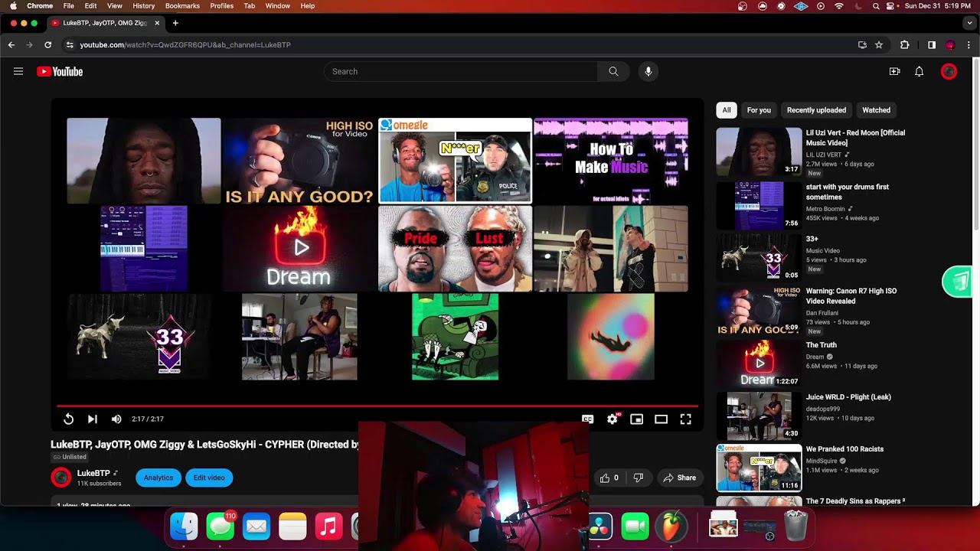This screenshot has width=980, height=551.
Task: Open the Chrome app menu
Action: point(40,6)
